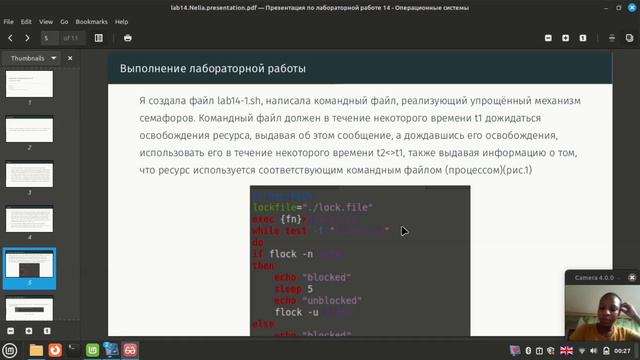Click the page number input field
The image size is (640, 360).
click(x=49, y=38)
